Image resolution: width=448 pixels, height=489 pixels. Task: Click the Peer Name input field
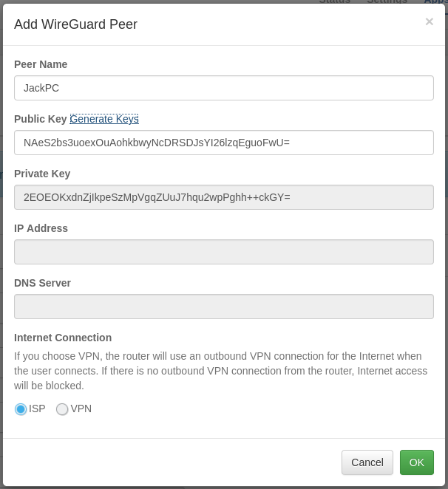tap(223, 88)
